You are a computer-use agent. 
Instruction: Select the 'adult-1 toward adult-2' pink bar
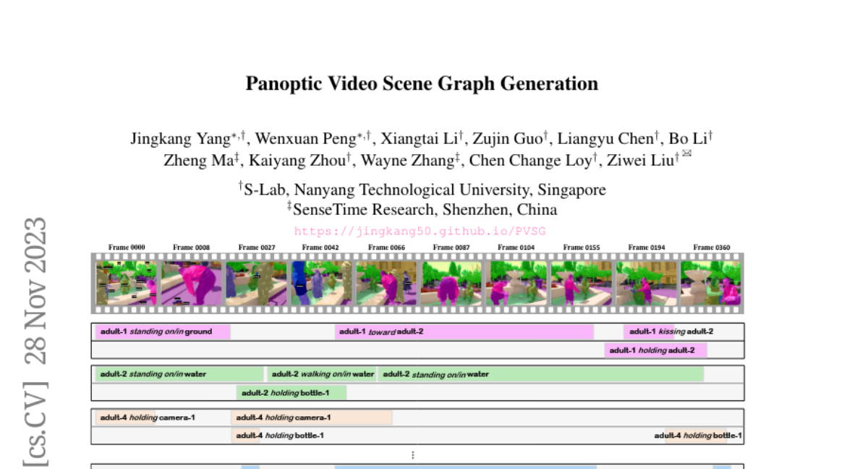tap(464, 332)
